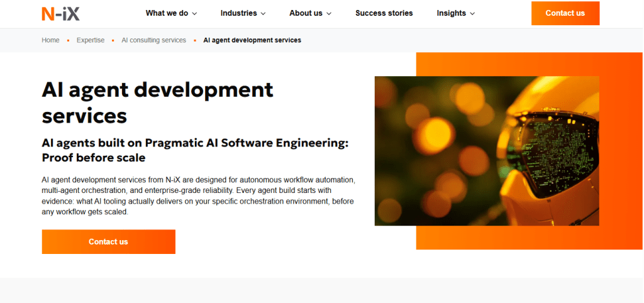The width and height of the screenshot is (644, 303).
Task: Open Expertise breadcrumb link
Action: tap(91, 40)
